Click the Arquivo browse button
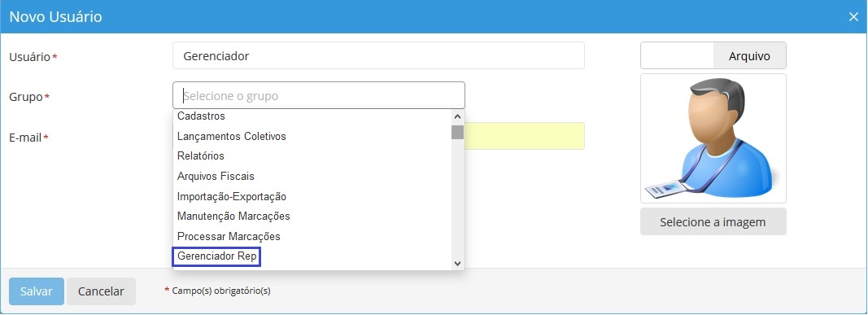Viewport: 868px width, 315px height. (x=749, y=56)
